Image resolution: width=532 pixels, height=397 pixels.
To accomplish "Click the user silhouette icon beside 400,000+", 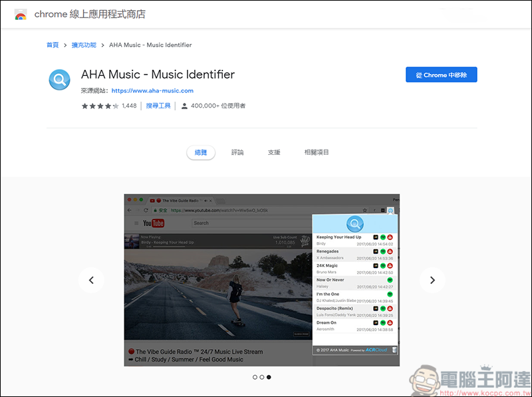I will pyautogui.click(x=184, y=106).
